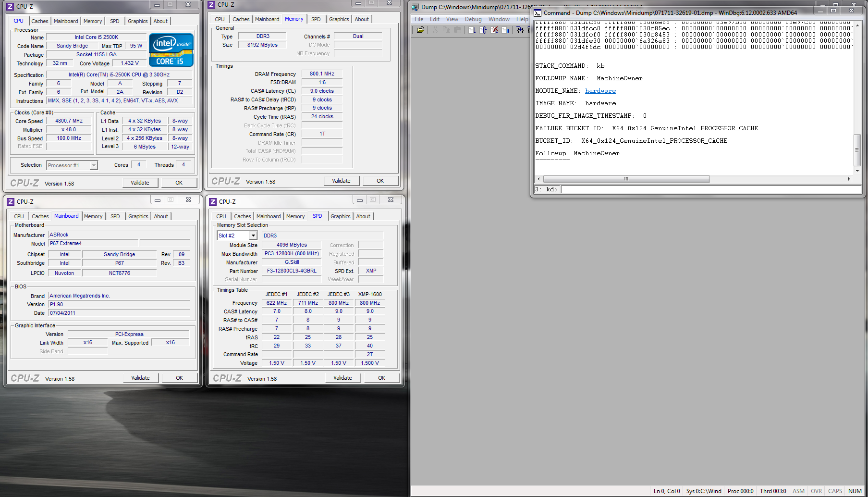
Task: Click OK in the SPD CPU-Z window
Action: coord(382,378)
